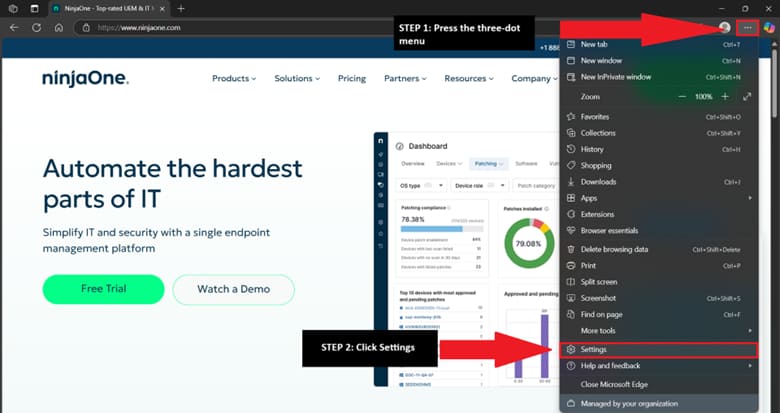Open the three-dot Settings and more menu

(x=748, y=28)
